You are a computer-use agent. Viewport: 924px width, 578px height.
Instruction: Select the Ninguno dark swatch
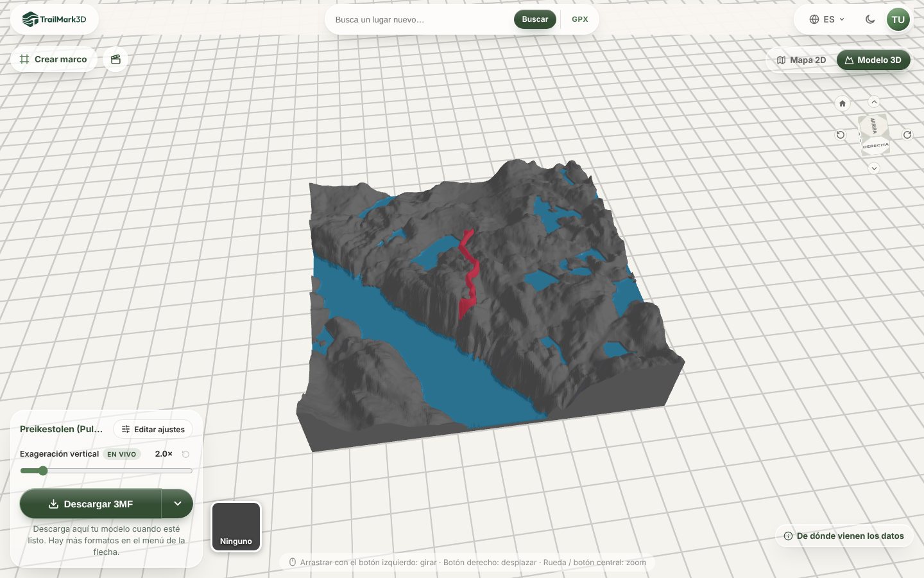(236, 527)
